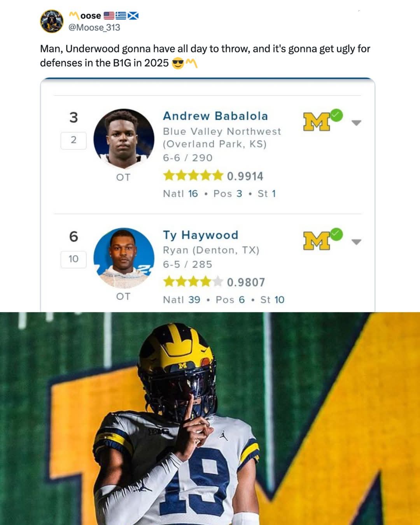This screenshot has width=420, height=525.
Task: Click Michigan logo beside Ty Haywood
Action: point(316,241)
